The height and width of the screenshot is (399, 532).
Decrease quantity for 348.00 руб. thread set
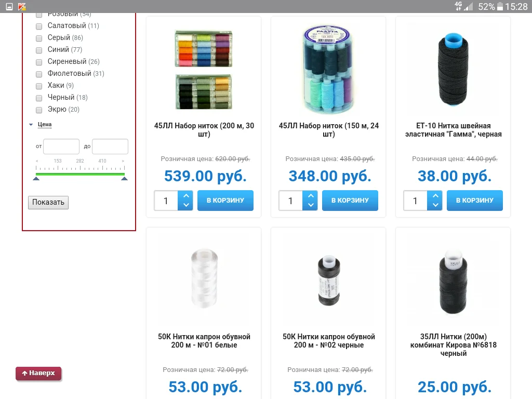[310, 205]
